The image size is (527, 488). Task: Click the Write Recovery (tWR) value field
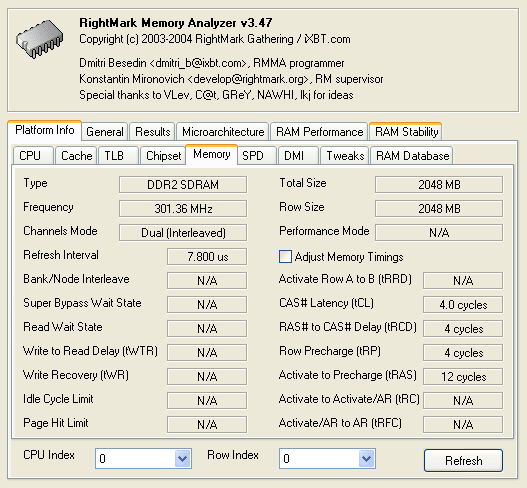pyautogui.click(x=207, y=377)
